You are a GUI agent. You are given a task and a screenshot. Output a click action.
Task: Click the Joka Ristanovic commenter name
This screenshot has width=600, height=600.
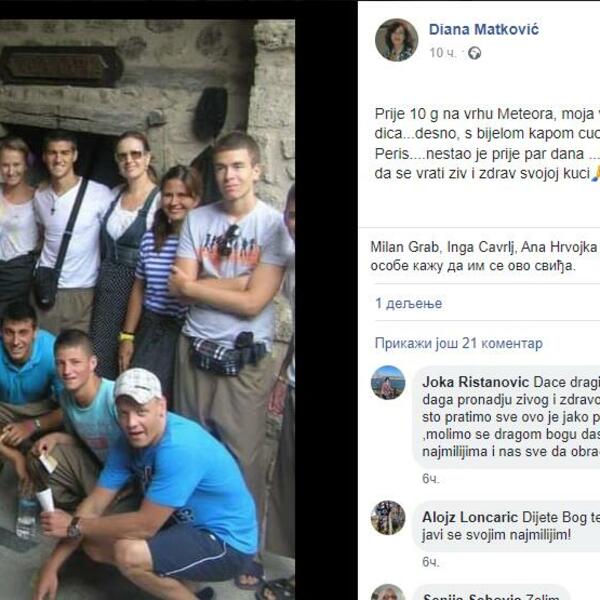(x=475, y=382)
